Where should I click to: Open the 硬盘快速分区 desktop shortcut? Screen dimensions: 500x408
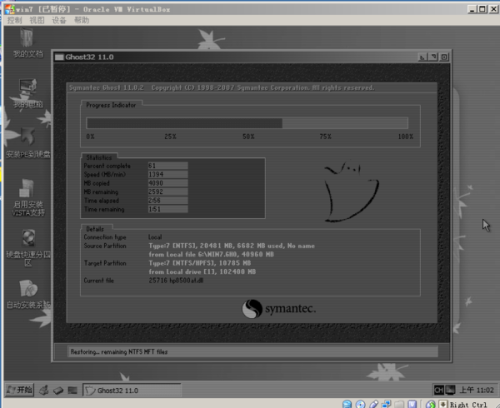[x=28, y=248]
